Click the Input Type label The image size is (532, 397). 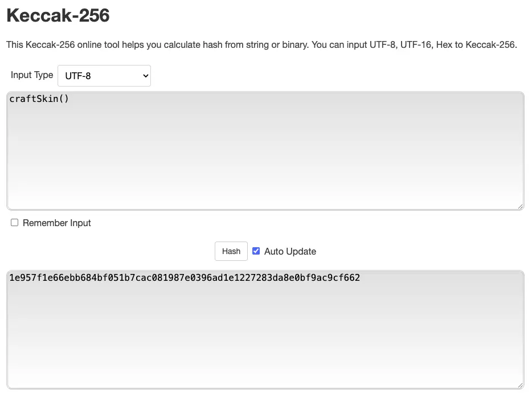pos(32,75)
